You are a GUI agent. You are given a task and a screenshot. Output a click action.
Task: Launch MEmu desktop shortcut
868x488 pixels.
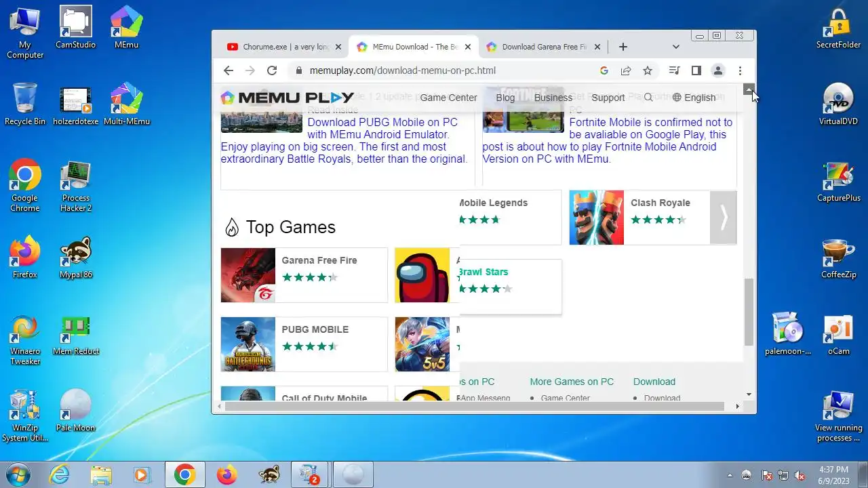pyautogui.click(x=127, y=27)
